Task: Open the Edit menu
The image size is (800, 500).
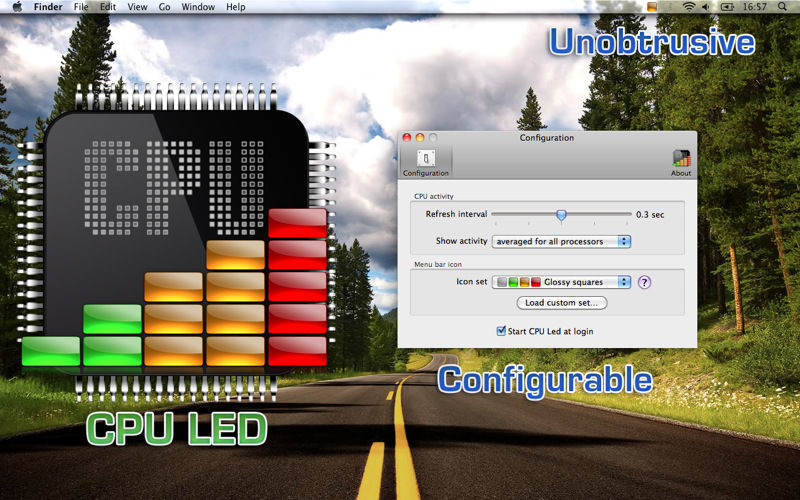Action: pos(108,7)
